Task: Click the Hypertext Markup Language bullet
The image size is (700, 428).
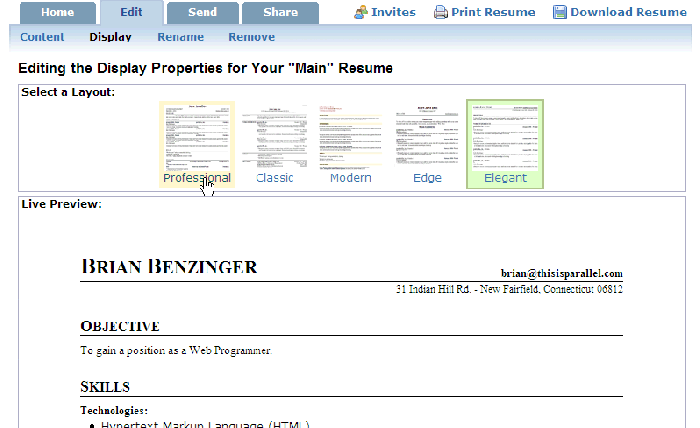Action: pyautogui.click(x=205, y=424)
